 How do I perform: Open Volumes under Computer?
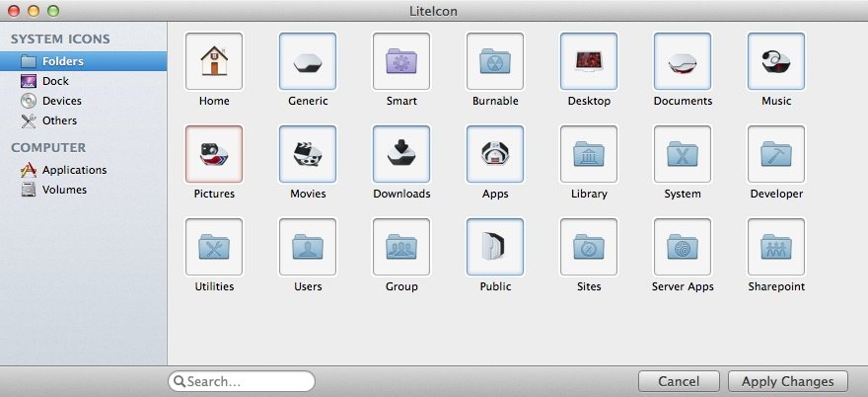pyautogui.click(x=83, y=190)
